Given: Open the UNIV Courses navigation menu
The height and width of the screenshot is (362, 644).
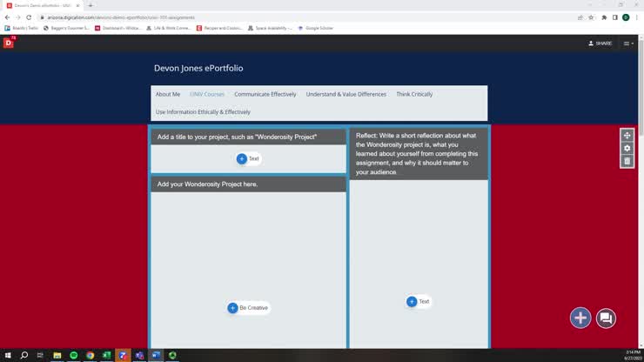Looking at the screenshot, I should [207, 94].
